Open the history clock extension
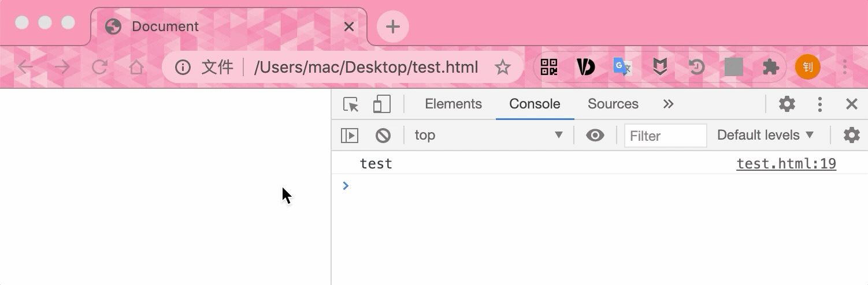This screenshot has height=285, width=868. (x=696, y=67)
